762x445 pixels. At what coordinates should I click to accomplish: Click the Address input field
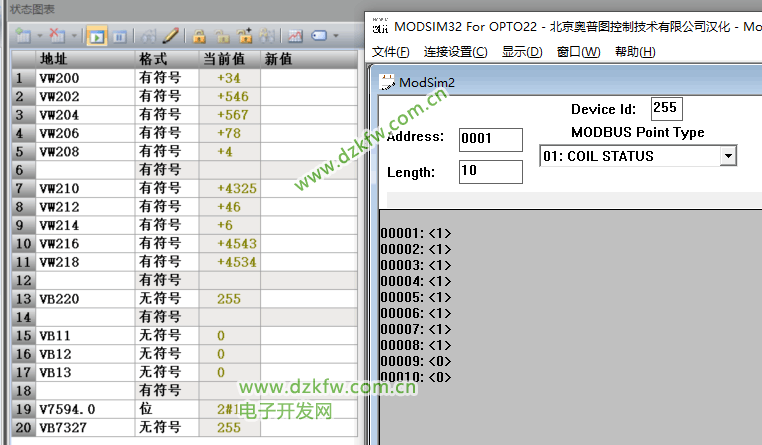pos(490,139)
